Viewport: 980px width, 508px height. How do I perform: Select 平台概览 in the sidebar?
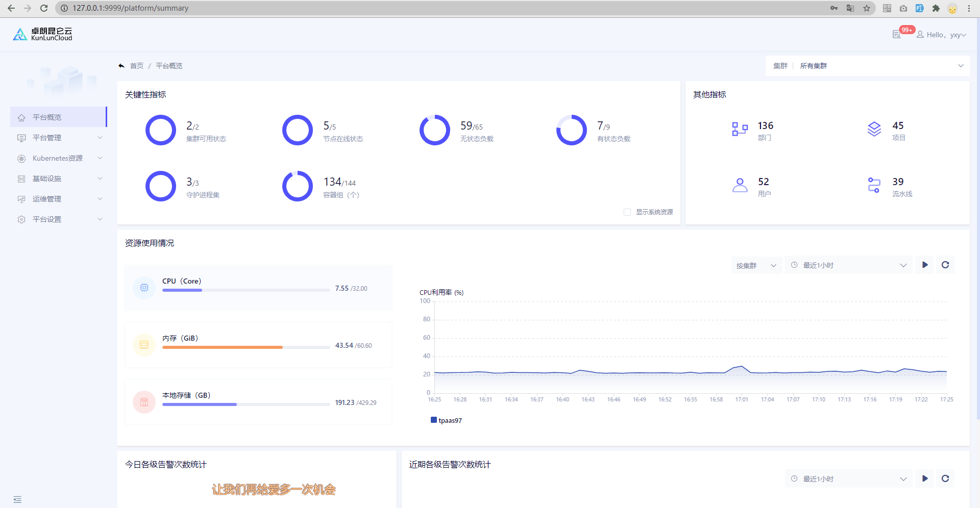tap(58, 117)
